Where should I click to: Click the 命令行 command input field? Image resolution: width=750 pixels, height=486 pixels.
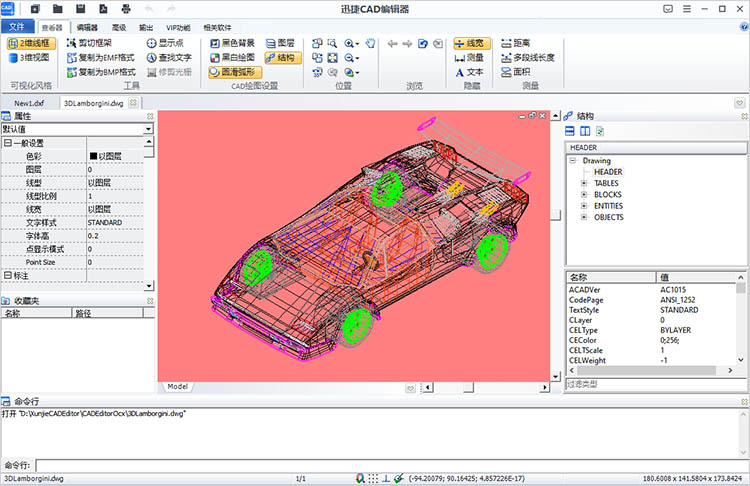(x=392, y=465)
